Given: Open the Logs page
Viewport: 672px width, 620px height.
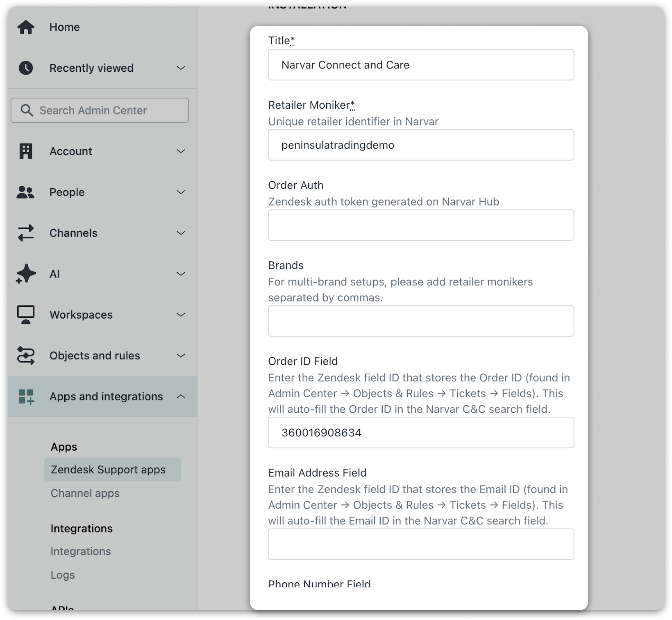Looking at the screenshot, I should 63,575.
